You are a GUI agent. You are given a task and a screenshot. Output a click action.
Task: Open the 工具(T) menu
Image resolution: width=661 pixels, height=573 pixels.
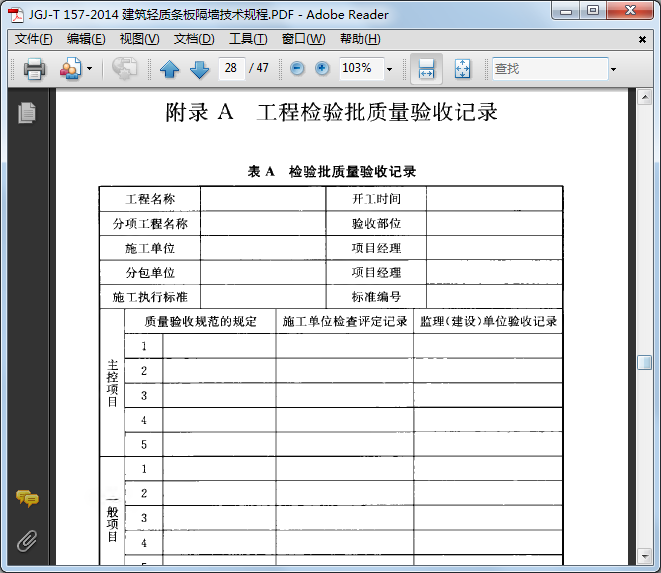[248, 39]
